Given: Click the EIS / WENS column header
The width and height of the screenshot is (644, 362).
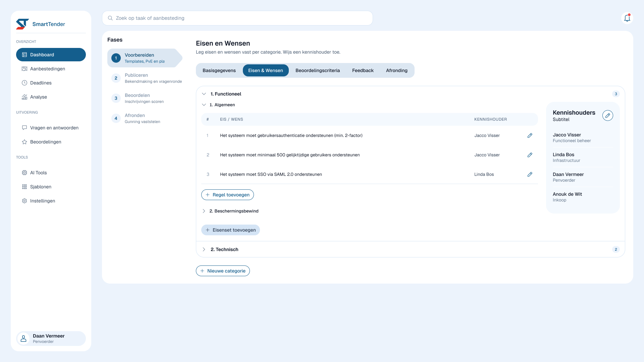Looking at the screenshot, I should pyautogui.click(x=231, y=119).
